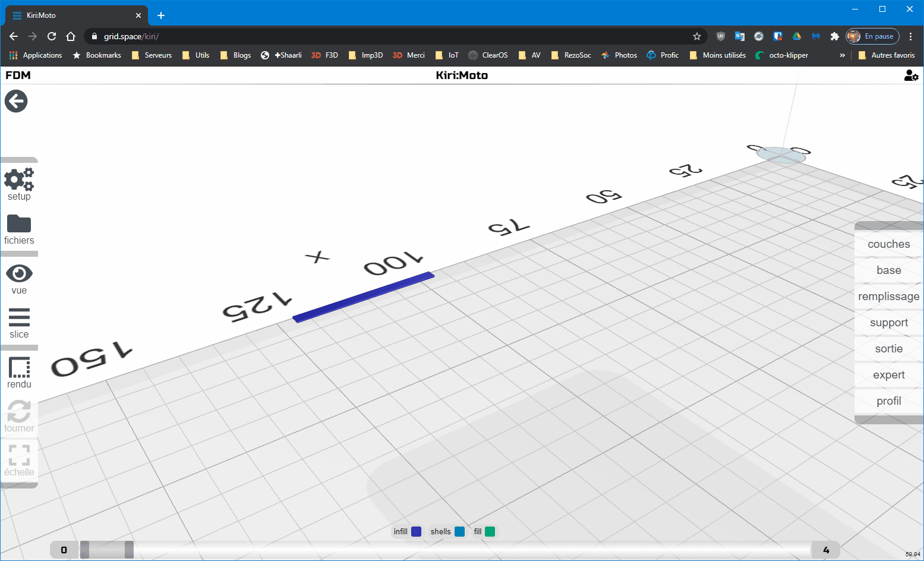
Task: Open the Serveurs bookmark folder
Action: coord(152,55)
